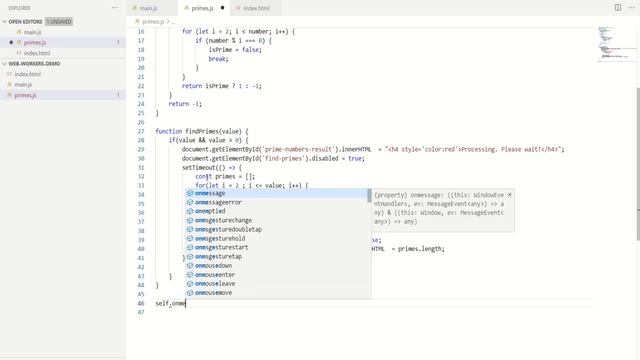
Task: Choose the onmousedown suggestion
Action: pos(277,266)
